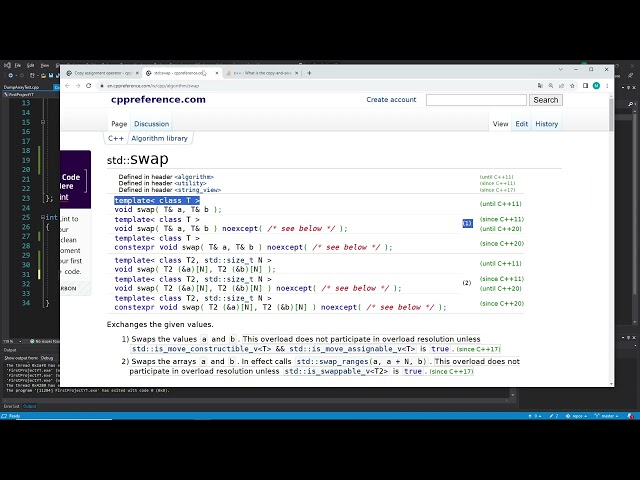Viewport: 640px width, 480px height.
Task: Open the Discussion page tab
Action: [151, 124]
